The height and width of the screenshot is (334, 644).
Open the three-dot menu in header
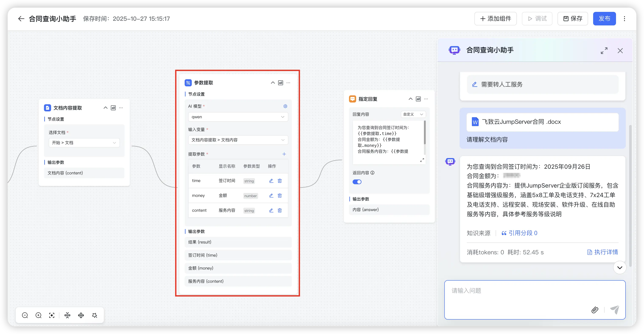[x=624, y=18]
